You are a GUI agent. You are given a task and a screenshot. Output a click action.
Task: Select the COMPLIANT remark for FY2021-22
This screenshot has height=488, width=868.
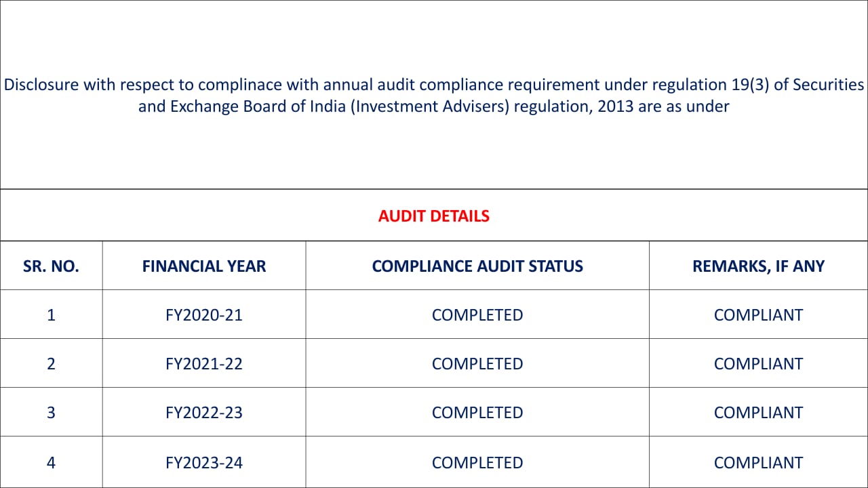pyautogui.click(x=758, y=364)
